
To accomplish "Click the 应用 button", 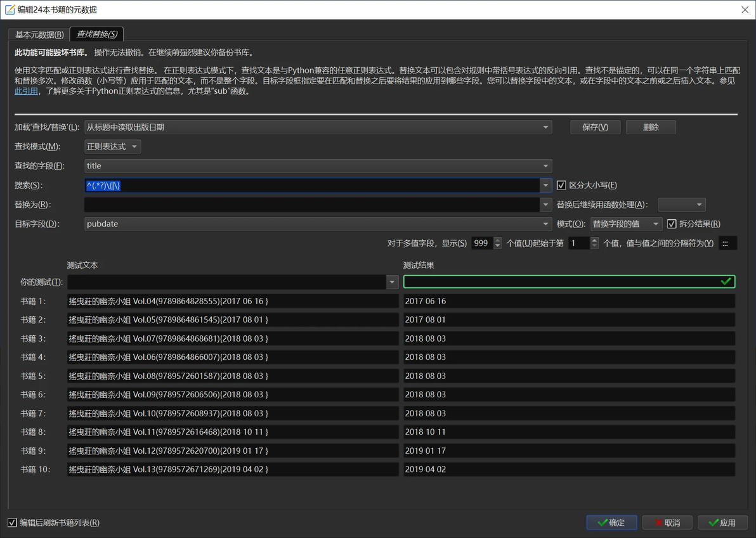I will pos(722,523).
